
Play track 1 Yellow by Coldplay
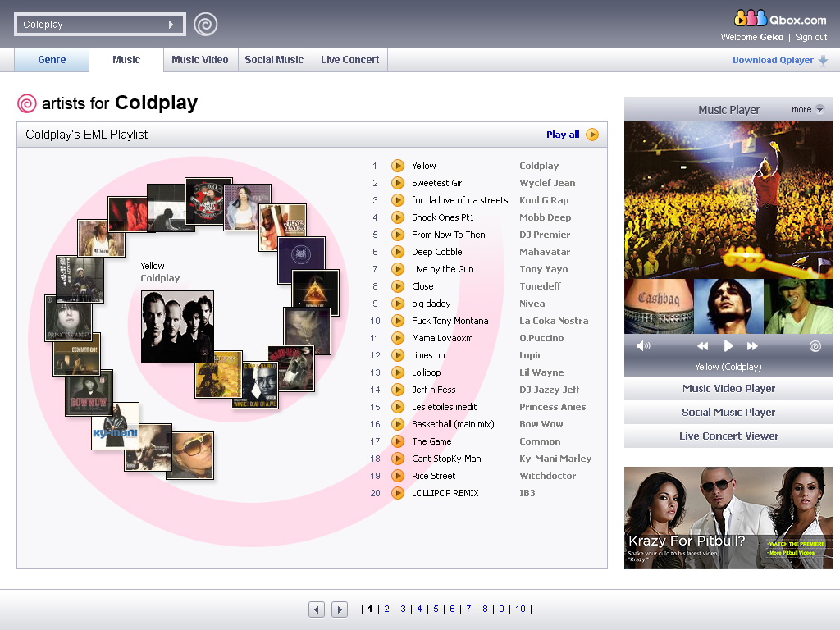point(398,166)
